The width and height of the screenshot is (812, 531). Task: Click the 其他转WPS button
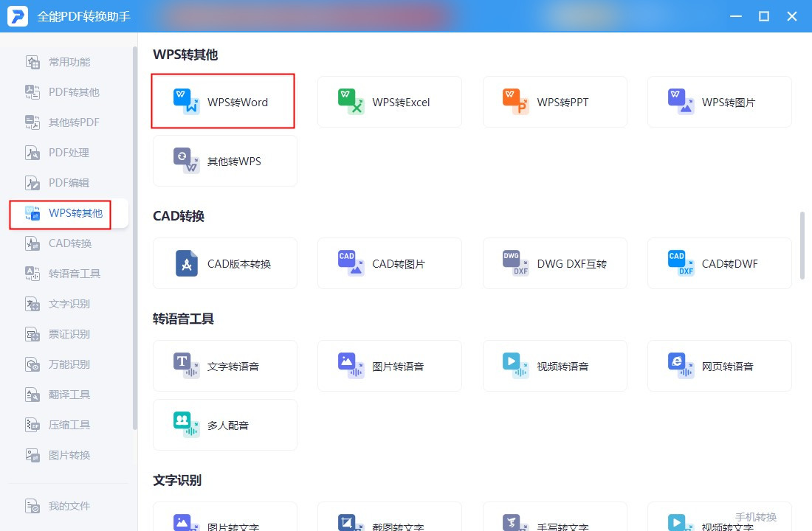click(x=224, y=161)
